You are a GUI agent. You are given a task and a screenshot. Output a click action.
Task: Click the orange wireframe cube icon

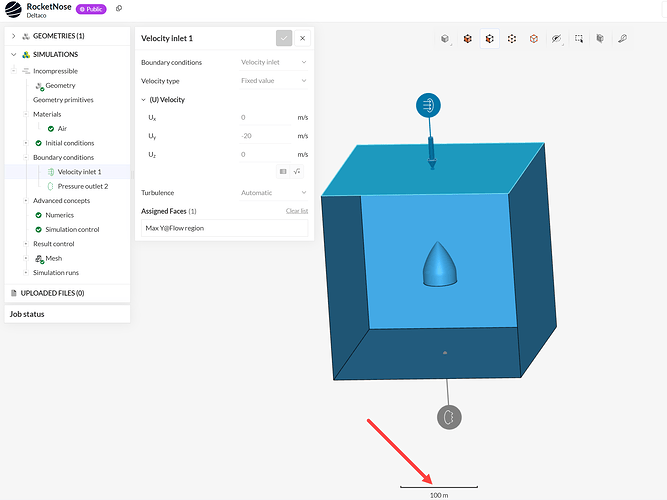point(534,39)
